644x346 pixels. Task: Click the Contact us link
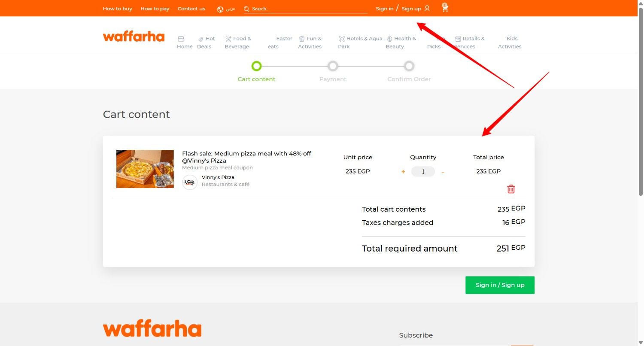(x=191, y=9)
